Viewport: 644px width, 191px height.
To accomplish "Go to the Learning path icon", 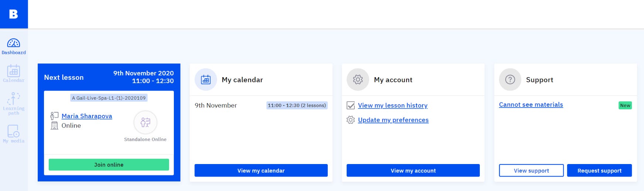I will [14, 99].
